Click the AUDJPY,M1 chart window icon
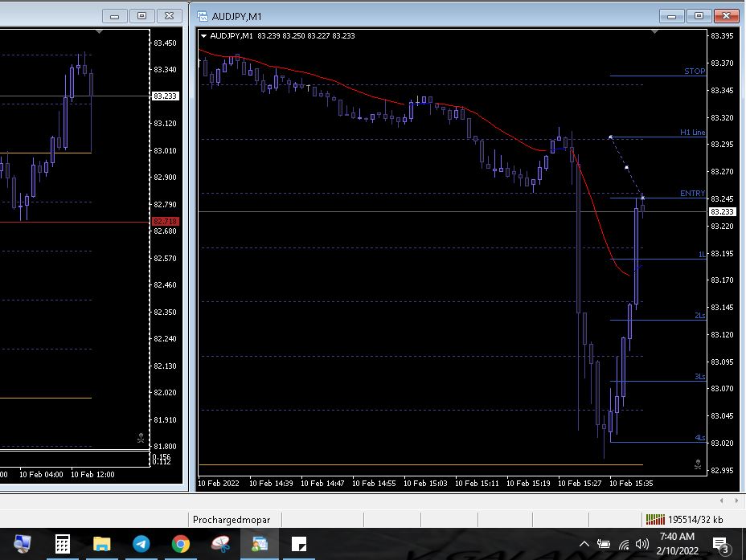 click(x=203, y=16)
